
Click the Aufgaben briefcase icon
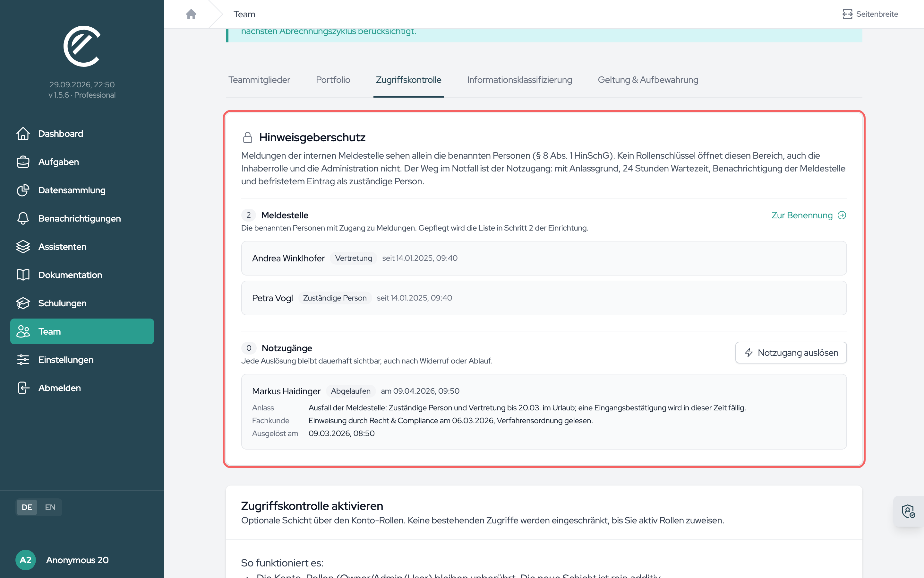[23, 162]
